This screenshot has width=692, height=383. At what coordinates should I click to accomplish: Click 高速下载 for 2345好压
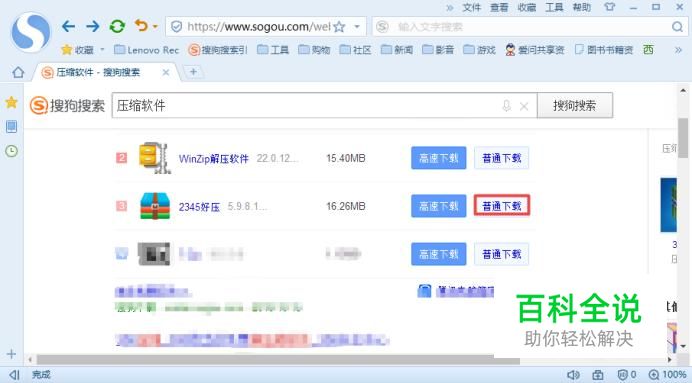[x=439, y=206]
